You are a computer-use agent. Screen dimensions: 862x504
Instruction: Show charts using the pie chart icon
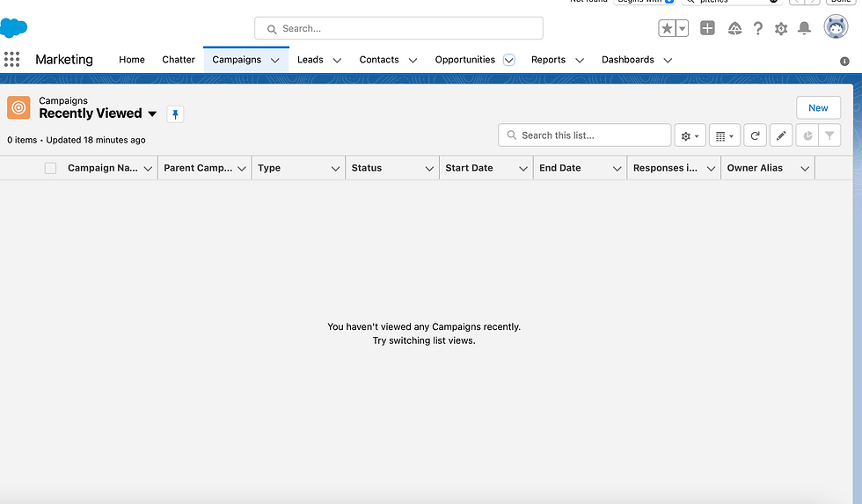tap(807, 135)
